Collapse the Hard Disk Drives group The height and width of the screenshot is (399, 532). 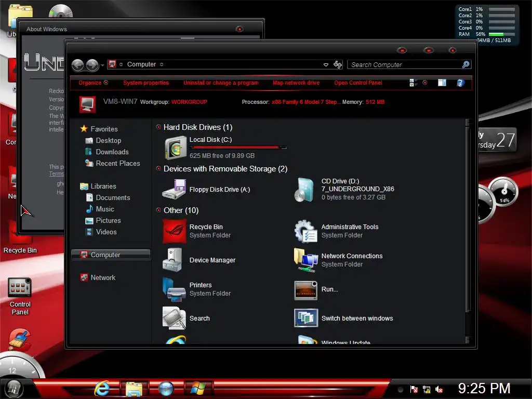(x=158, y=127)
